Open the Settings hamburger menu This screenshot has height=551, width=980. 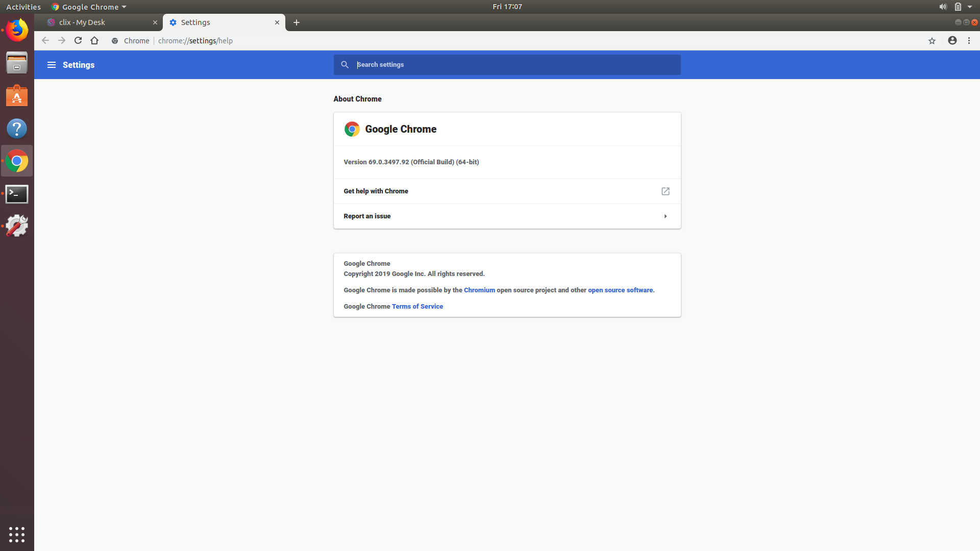point(51,65)
